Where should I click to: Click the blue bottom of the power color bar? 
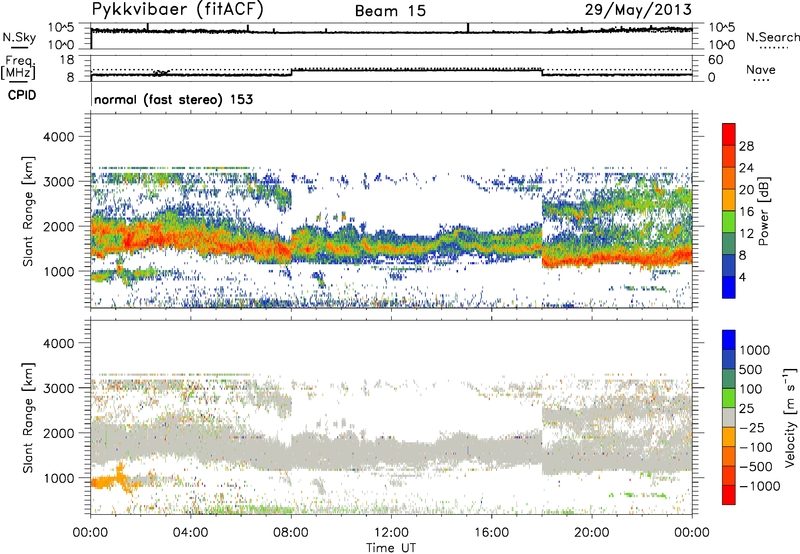point(729,287)
